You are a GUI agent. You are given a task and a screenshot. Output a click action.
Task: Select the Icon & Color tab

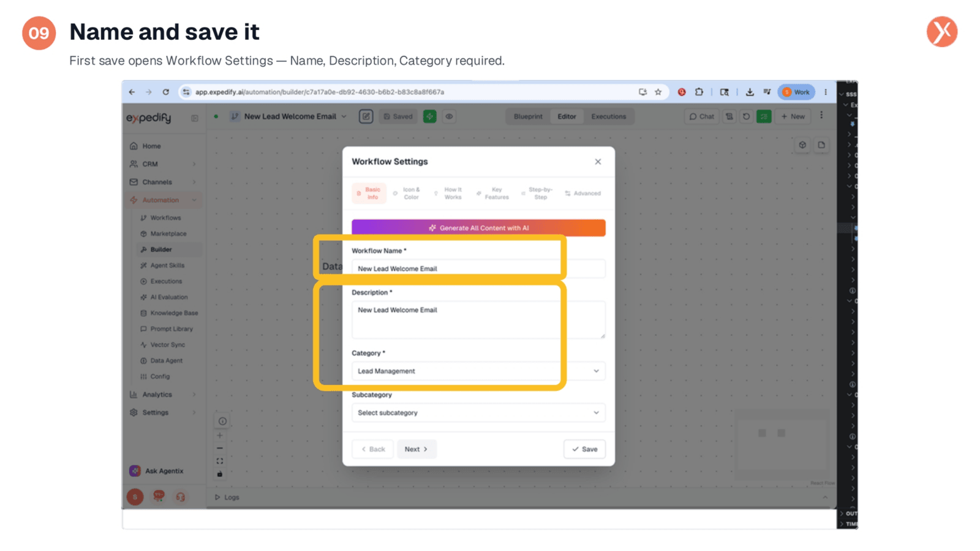click(x=407, y=193)
